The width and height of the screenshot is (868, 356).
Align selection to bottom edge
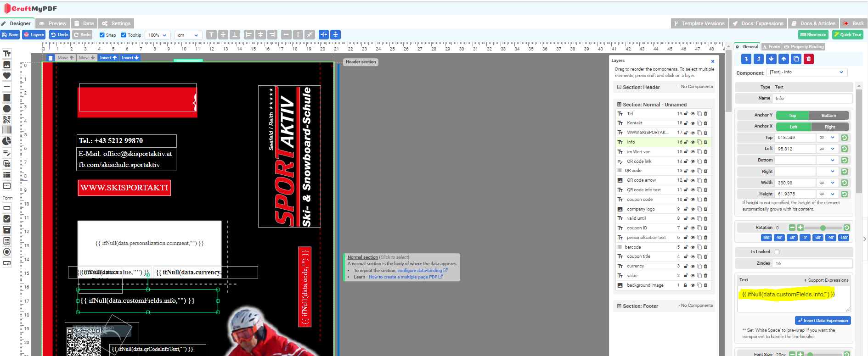click(x=235, y=35)
